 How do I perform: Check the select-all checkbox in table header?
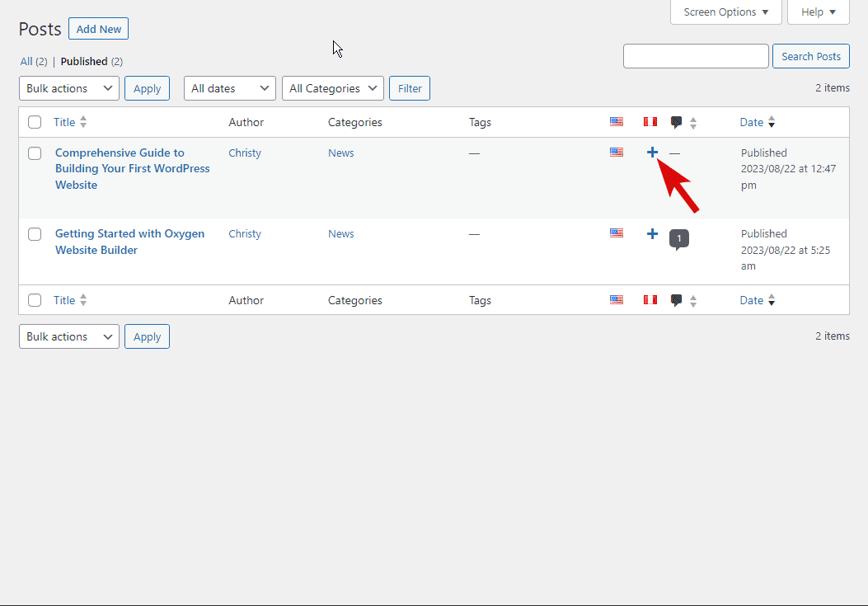tap(35, 122)
